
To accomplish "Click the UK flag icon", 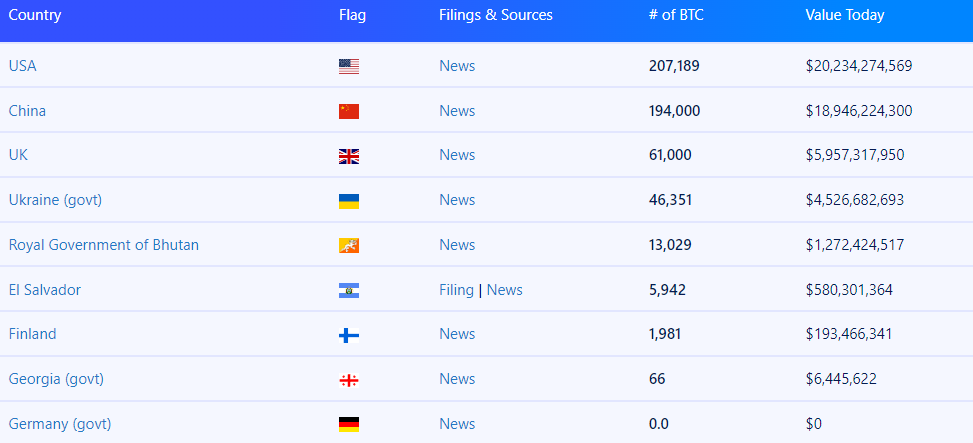I will tap(349, 156).
